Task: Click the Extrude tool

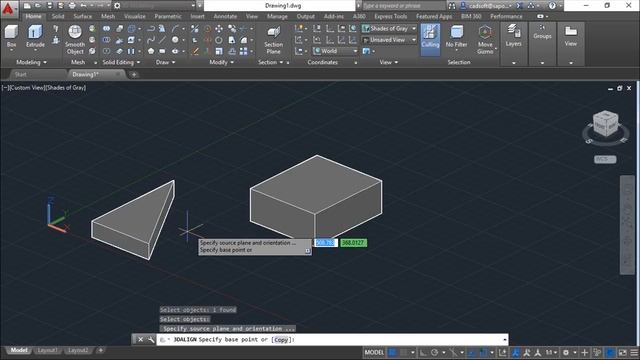Action: click(35, 36)
